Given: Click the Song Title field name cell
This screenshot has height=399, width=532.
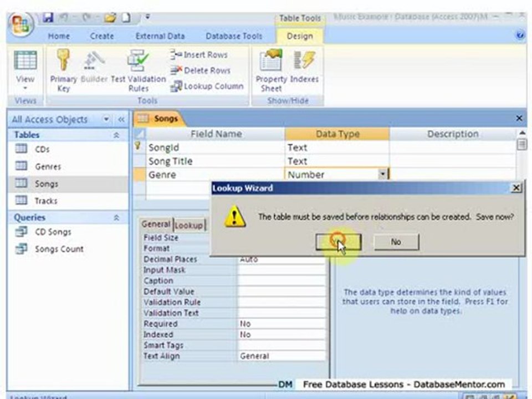Looking at the screenshot, I should (x=215, y=161).
